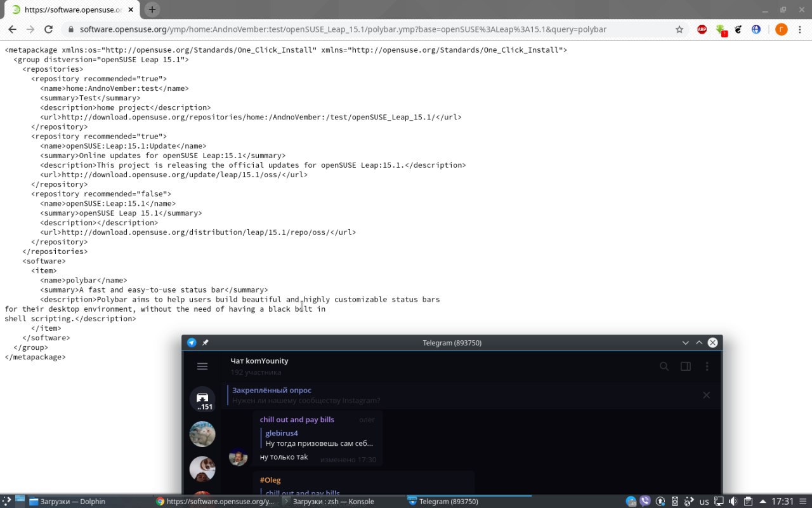The height and width of the screenshot is (508, 812).
Task: Jump to quoted glebirus4 reply
Action: point(319,438)
